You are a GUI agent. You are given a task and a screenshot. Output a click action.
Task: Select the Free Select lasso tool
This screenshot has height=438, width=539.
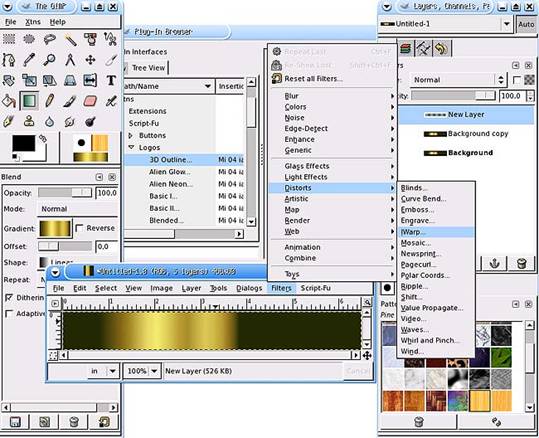[x=50, y=39]
